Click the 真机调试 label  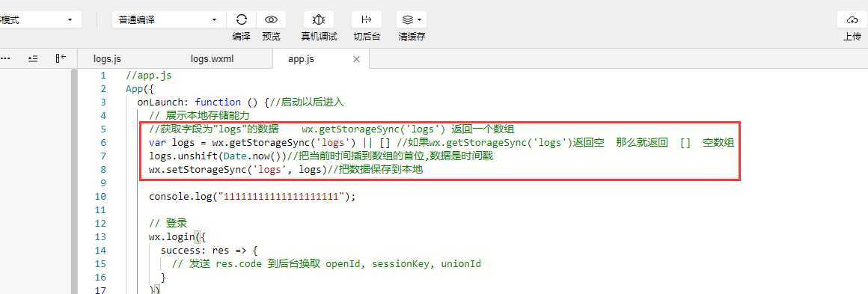coord(319,37)
